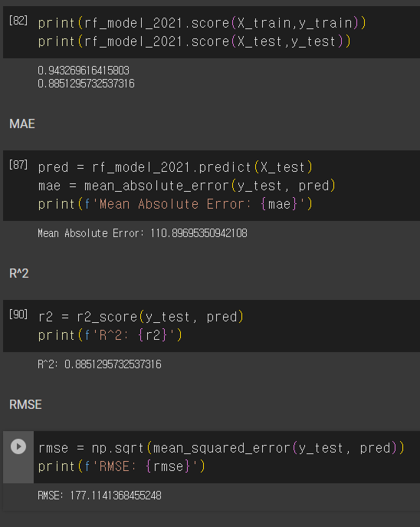Click the MAE heading text cell
This screenshot has width=420, height=527.
point(22,124)
